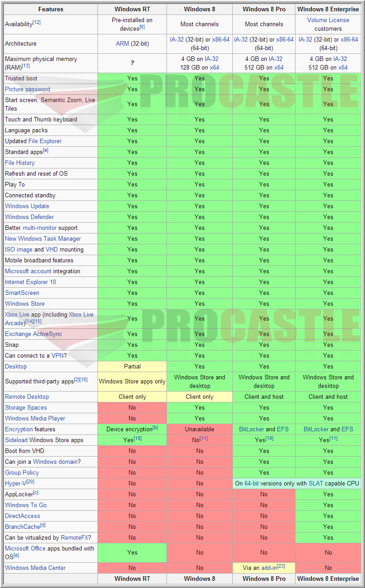Click the Desktop feature link

tap(16, 367)
